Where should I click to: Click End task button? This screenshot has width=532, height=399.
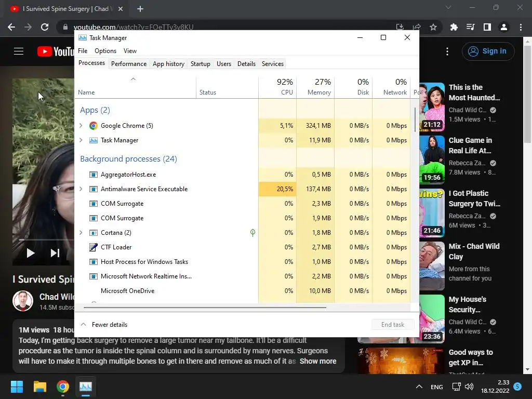(393, 325)
